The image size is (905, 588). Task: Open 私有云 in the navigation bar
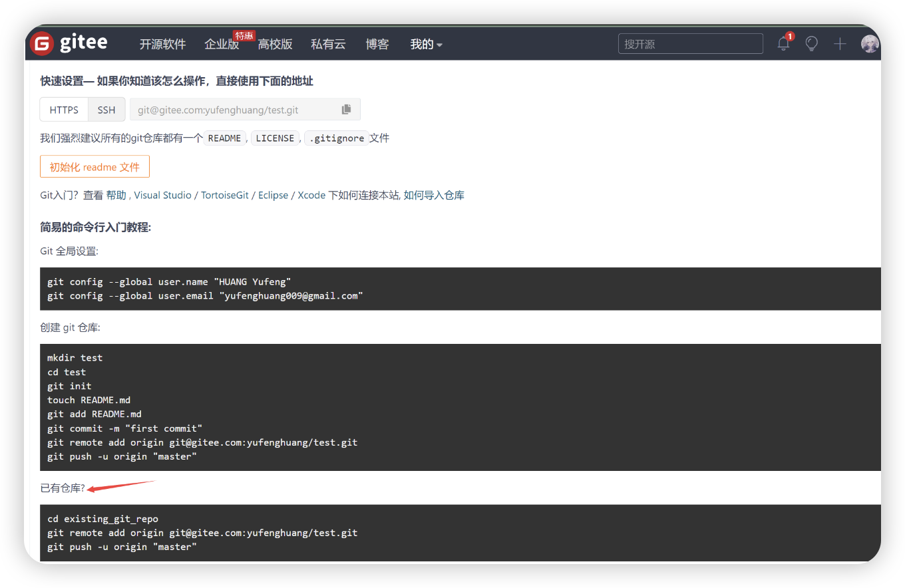click(328, 45)
